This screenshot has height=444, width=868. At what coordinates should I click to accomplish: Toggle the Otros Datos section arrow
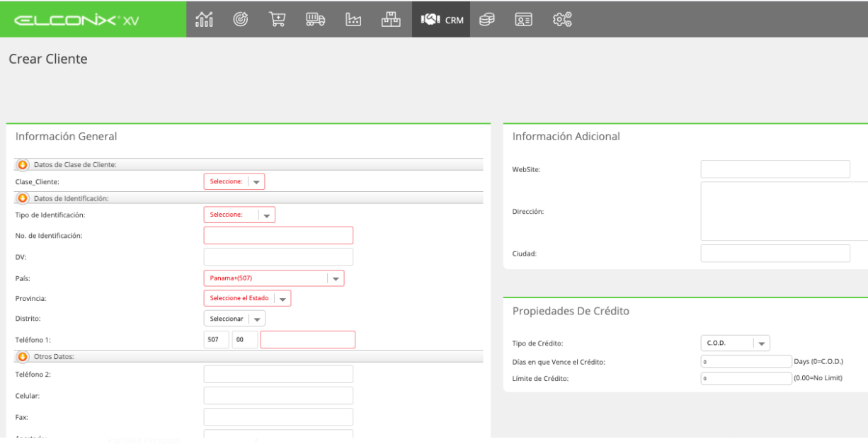(22, 356)
